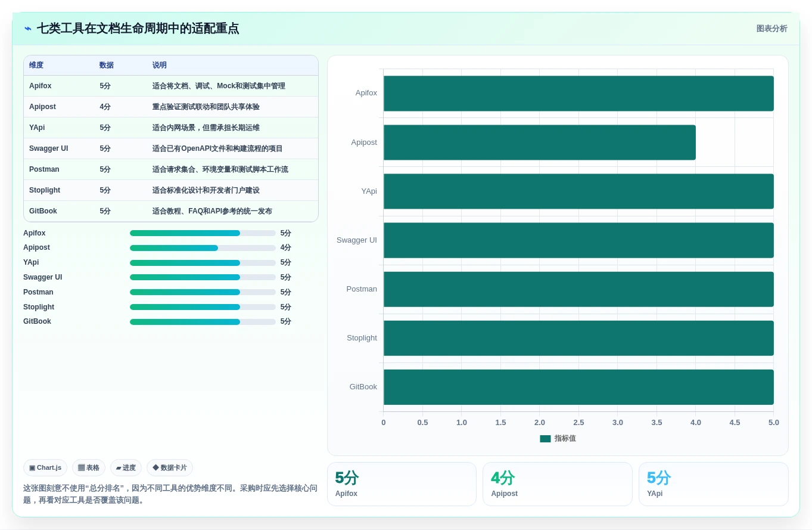Click the Apifox progress bar

pyautogui.click(x=203, y=233)
